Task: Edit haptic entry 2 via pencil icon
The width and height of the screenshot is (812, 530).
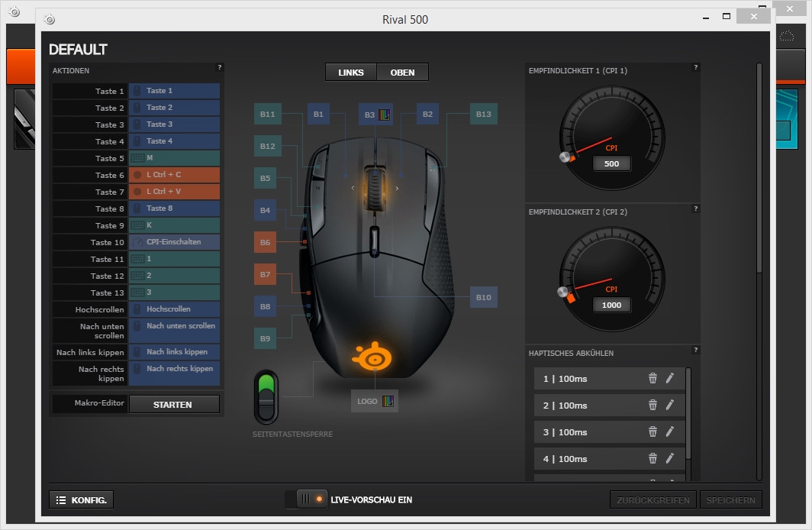Action: [670, 405]
